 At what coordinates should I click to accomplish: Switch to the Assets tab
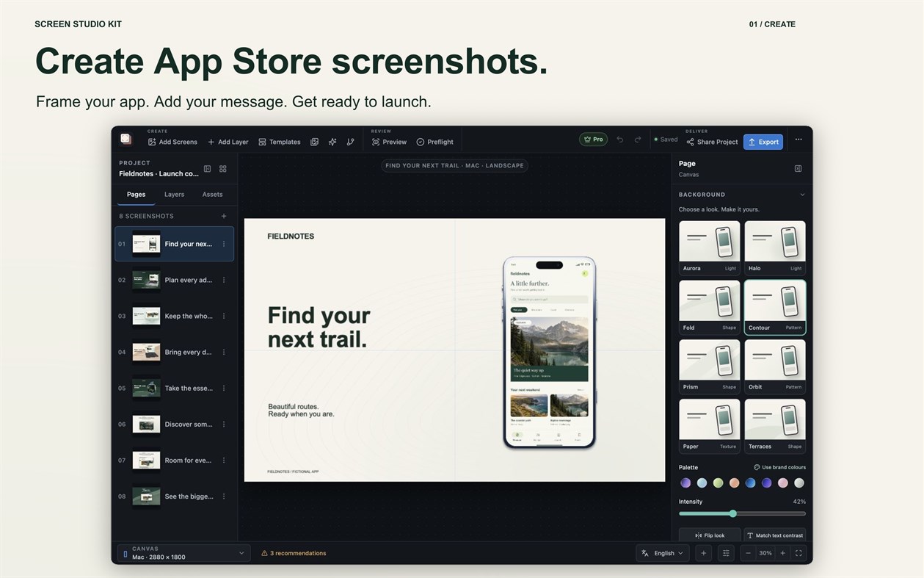212,195
